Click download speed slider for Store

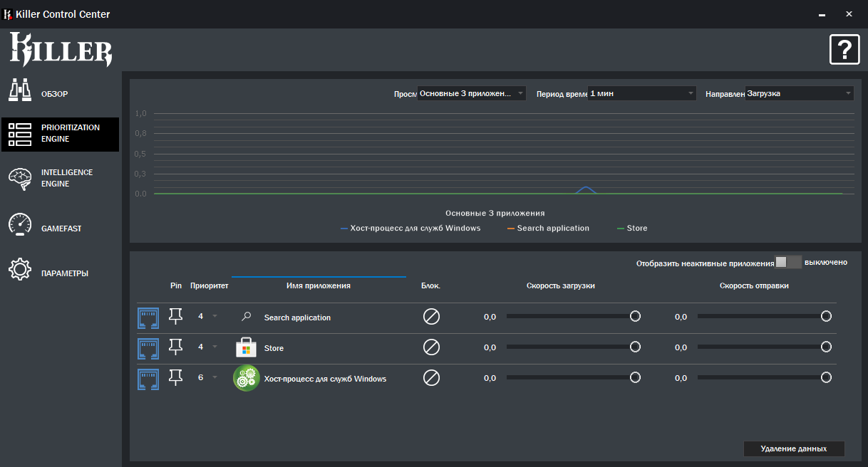pos(573,347)
